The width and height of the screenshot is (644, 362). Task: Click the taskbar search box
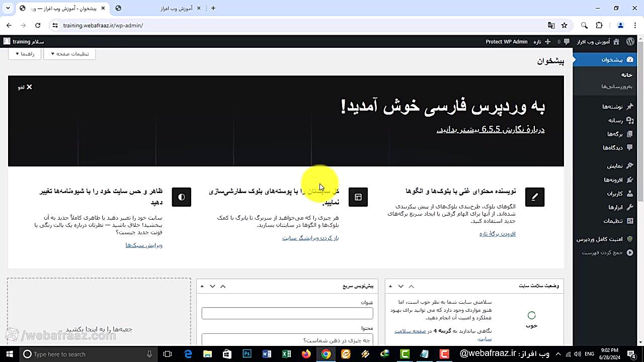[x=89, y=354]
